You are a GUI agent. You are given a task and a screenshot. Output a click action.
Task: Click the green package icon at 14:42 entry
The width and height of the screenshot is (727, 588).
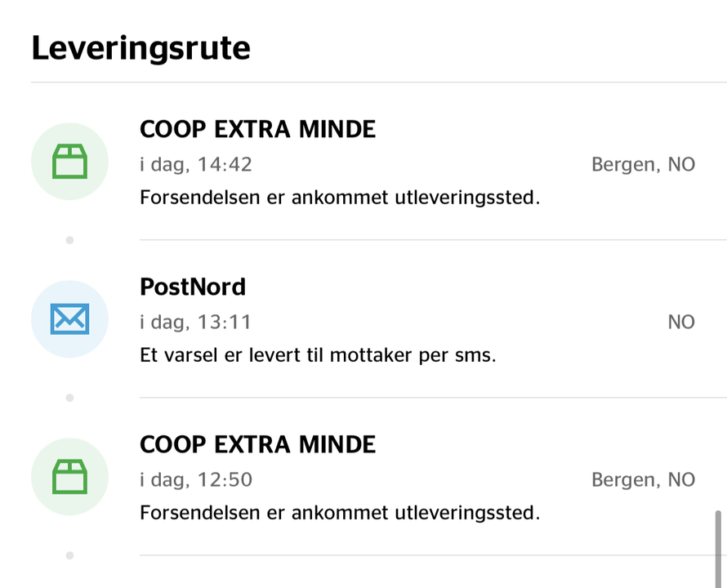[69, 162]
